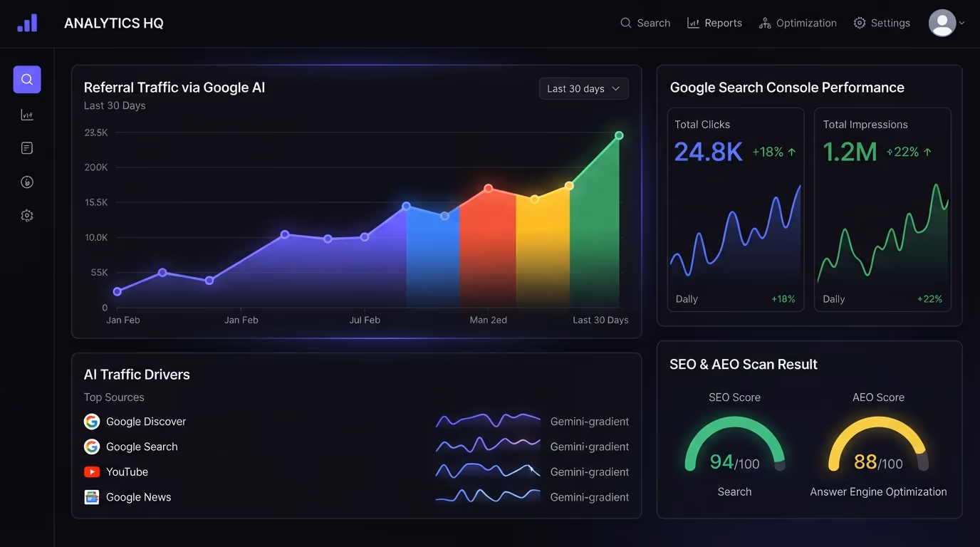980x547 pixels.
Task: Open Optimization in the top navigation
Action: [798, 23]
